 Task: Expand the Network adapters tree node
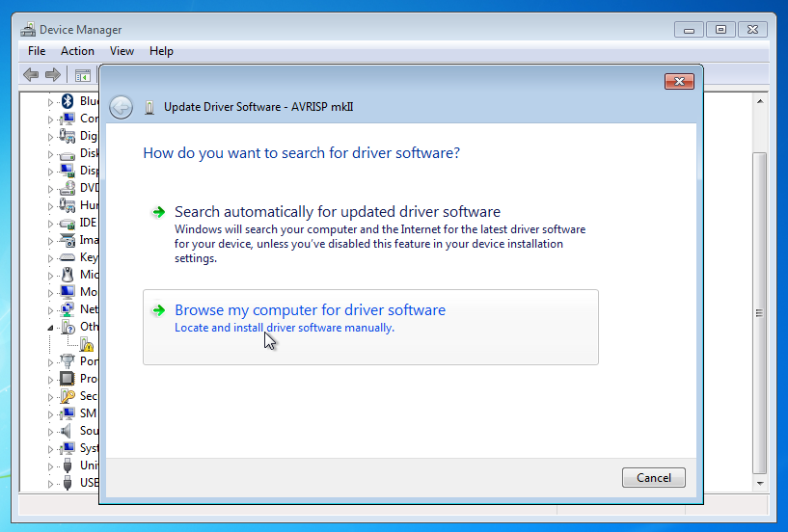[x=51, y=309]
